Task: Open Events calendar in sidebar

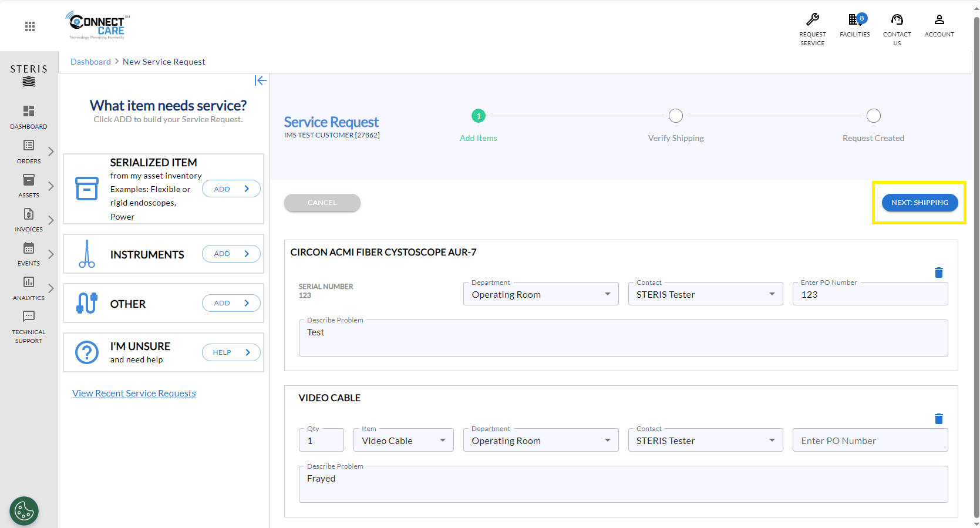Action: pos(29,254)
